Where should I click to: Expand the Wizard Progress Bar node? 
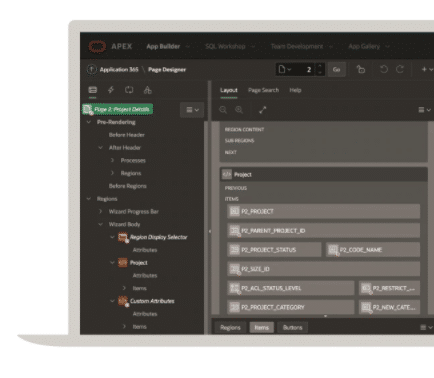tap(100, 211)
